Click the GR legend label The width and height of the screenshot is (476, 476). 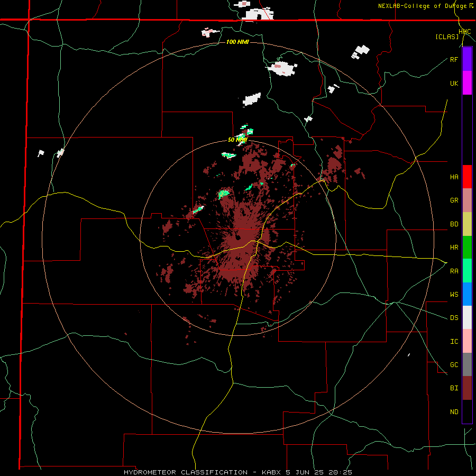pos(454,200)
